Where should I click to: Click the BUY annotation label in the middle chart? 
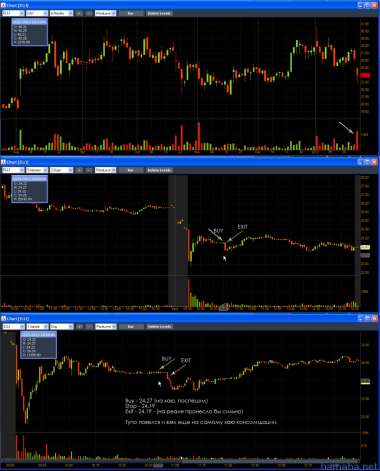click(x=218, y=231)
